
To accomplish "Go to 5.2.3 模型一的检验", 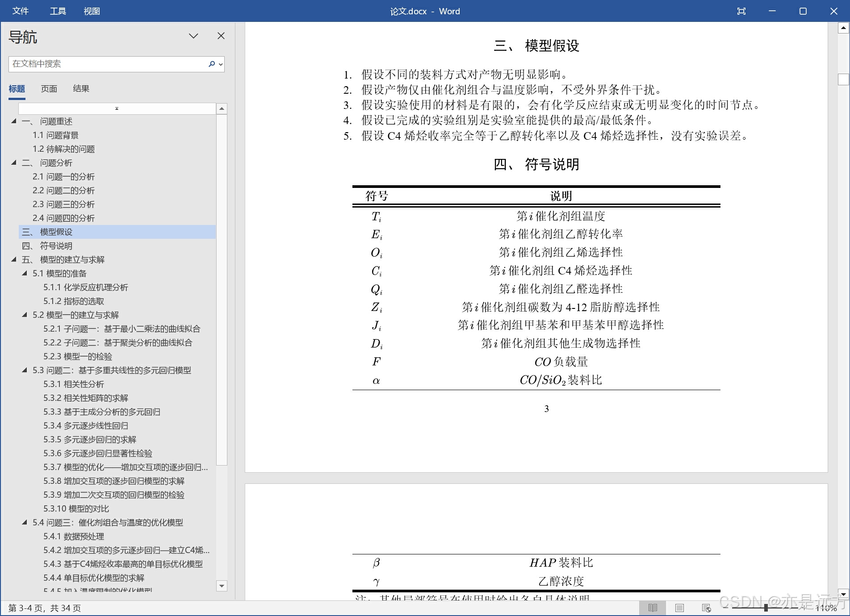I will (x=78, y=357).
